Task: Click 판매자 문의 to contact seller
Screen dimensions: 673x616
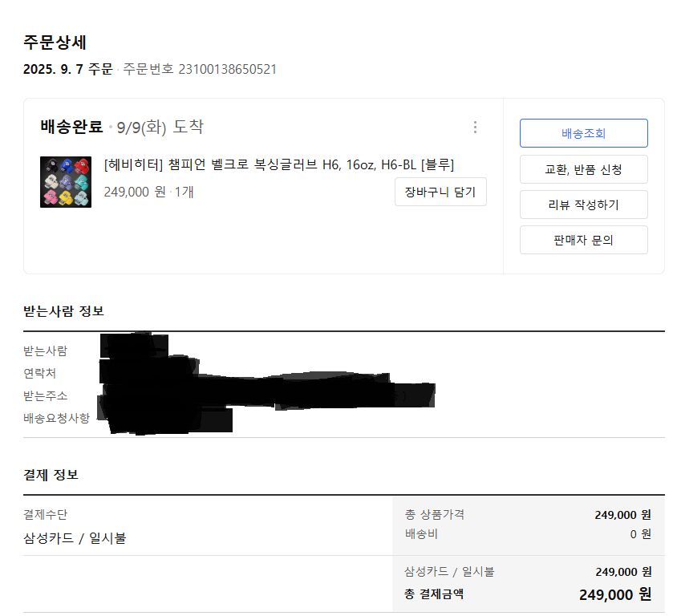Action: (x=583, y=240)
